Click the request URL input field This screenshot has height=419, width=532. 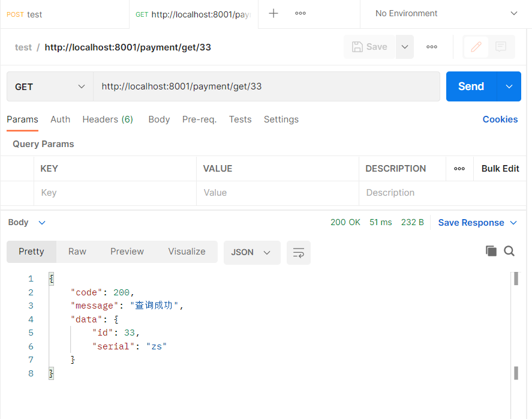point(267,86)
